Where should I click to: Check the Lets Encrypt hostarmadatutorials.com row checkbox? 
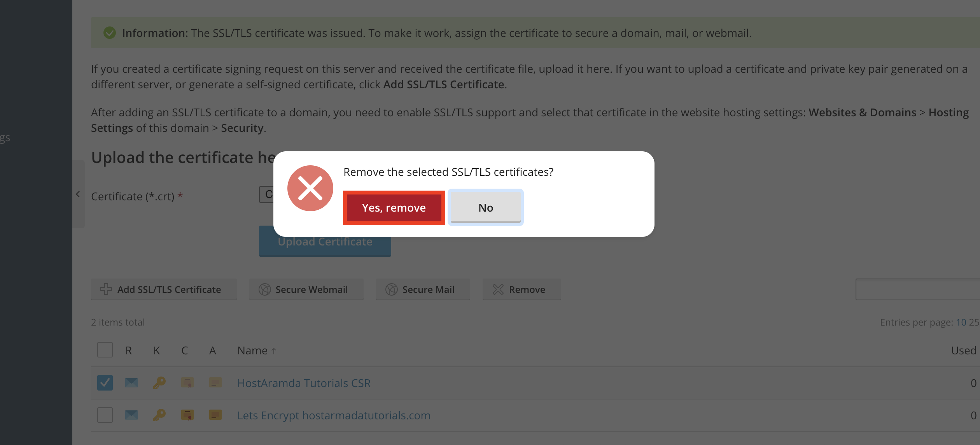[105, 415]
